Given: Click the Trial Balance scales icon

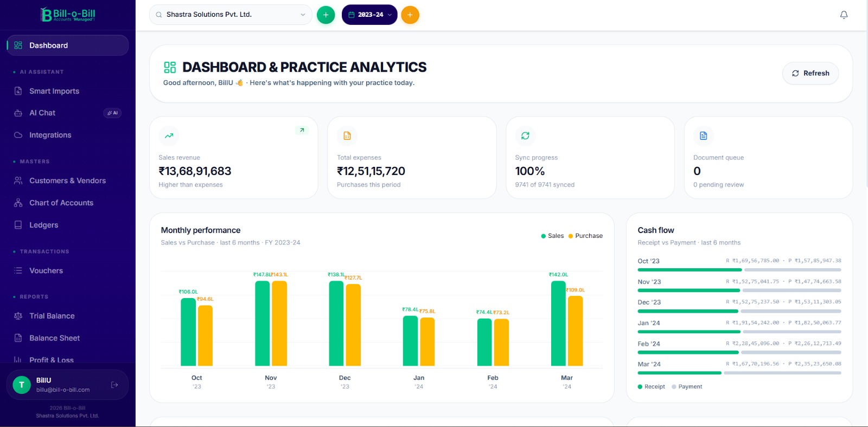Looking at the screenshot, I should click(18, 316).
